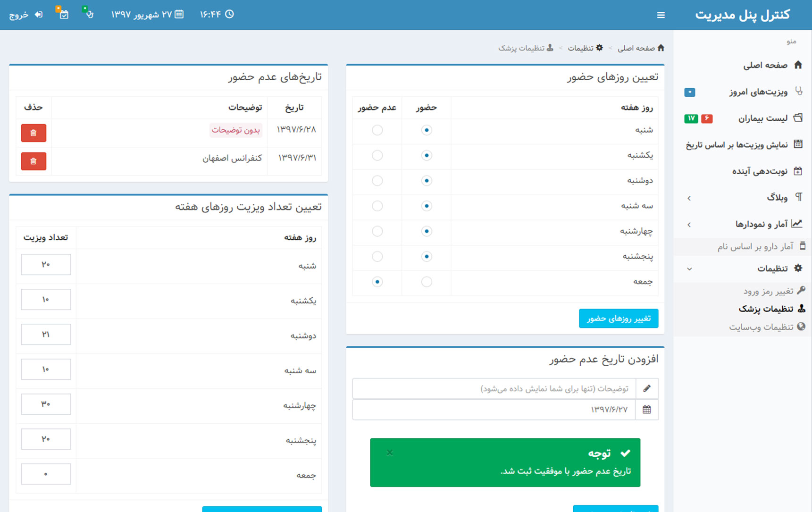Select عدم حضور for چهارشنبه
This screenshot has height=512, width=812.
point(377,231)
